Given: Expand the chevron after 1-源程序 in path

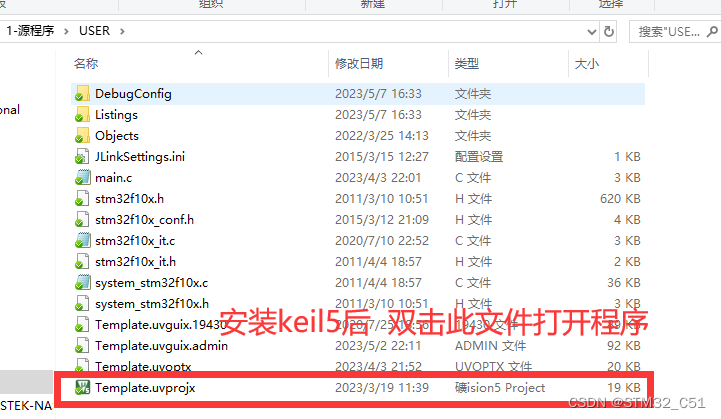Looking at the screenshot, I should coord(66,31).
